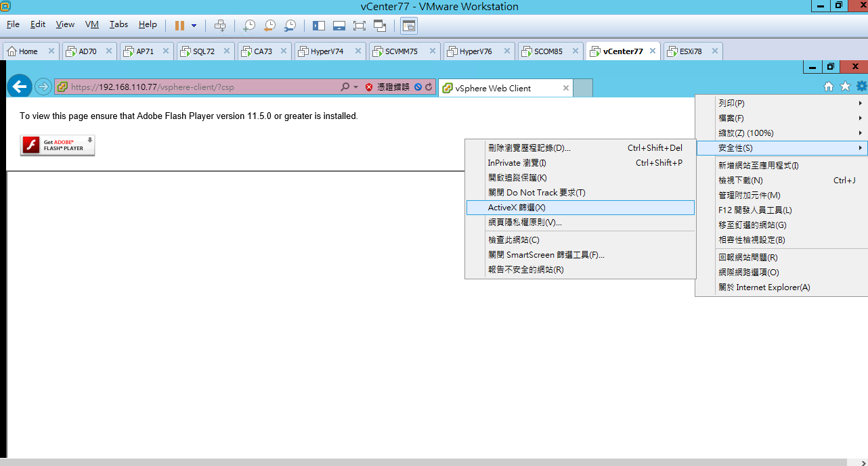Expand the 檔案(F) submenu

[782, 118]
